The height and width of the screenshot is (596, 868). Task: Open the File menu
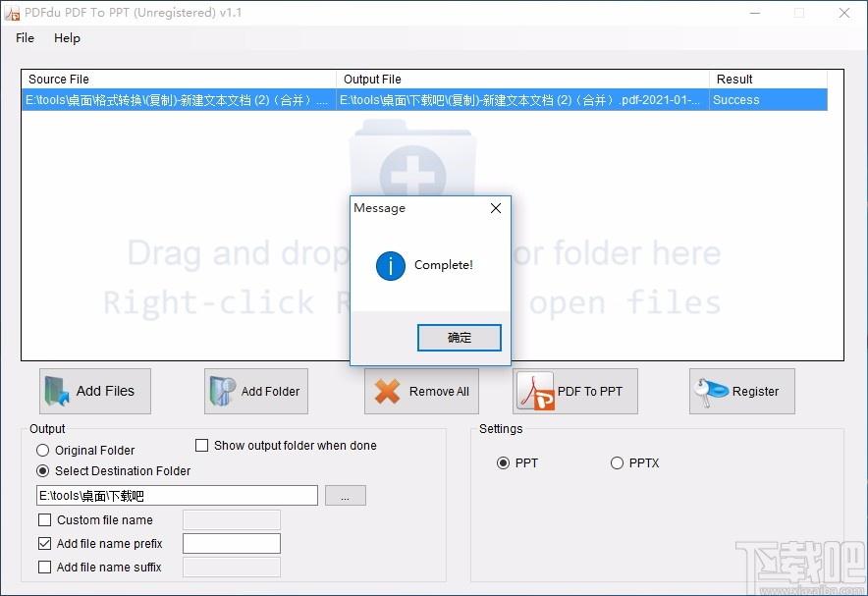tap(26, 38)
